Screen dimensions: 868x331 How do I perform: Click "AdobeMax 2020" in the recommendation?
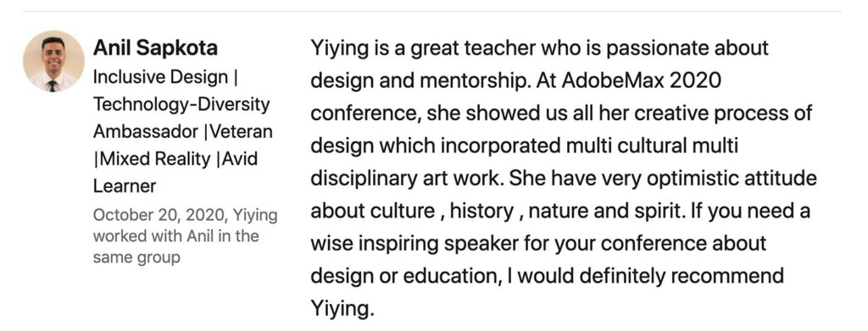(x=643, y=80)
